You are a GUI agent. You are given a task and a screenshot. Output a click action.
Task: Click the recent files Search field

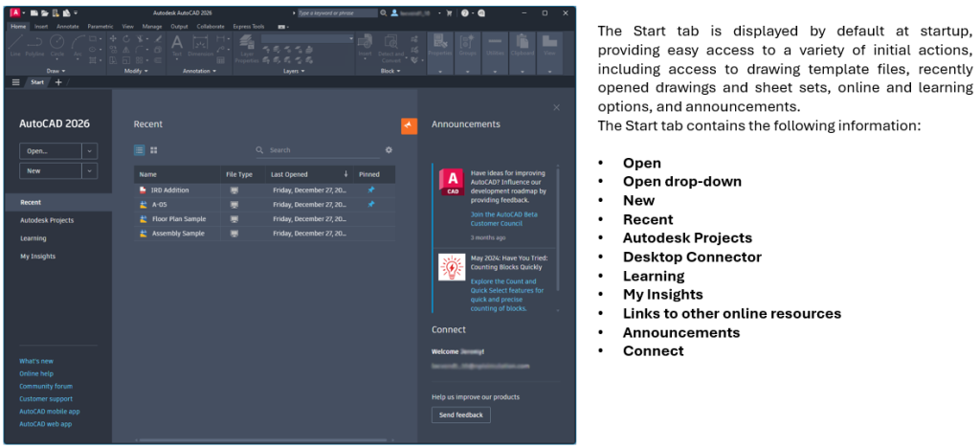click(321, 150)
